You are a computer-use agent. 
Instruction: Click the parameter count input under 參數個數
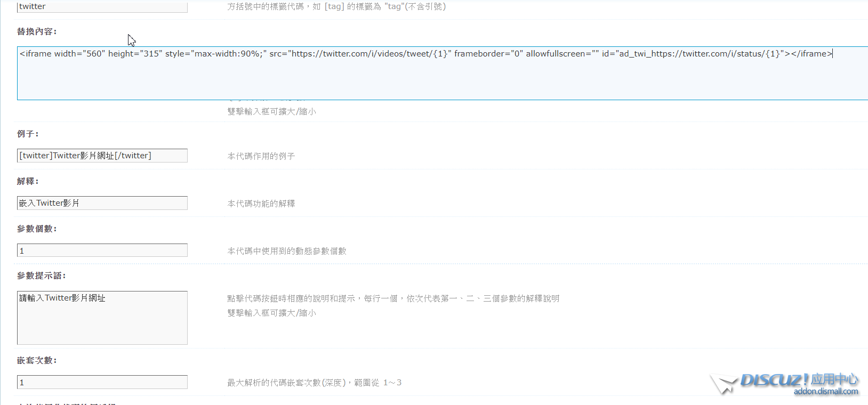coord(102,250)
